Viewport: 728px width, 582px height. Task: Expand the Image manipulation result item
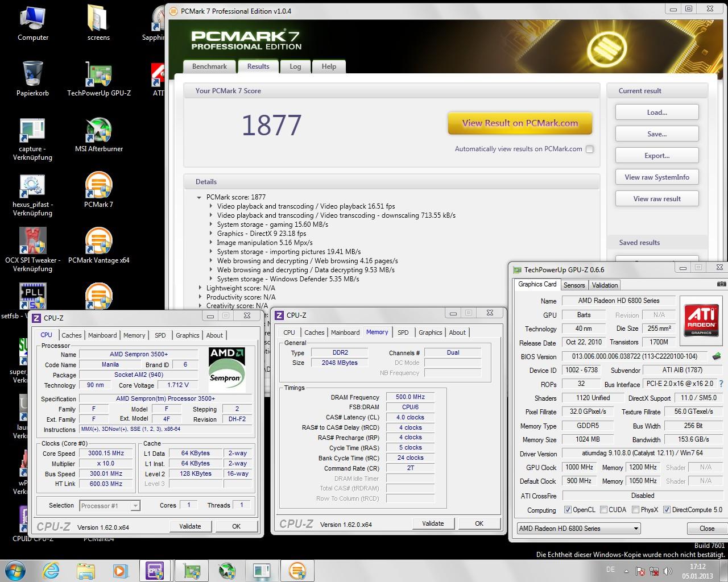[211, 243]
